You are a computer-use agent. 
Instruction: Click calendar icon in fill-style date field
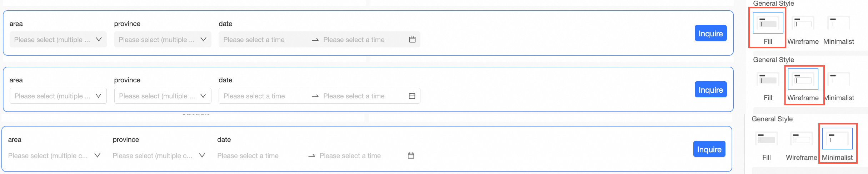tap(412, 40)
